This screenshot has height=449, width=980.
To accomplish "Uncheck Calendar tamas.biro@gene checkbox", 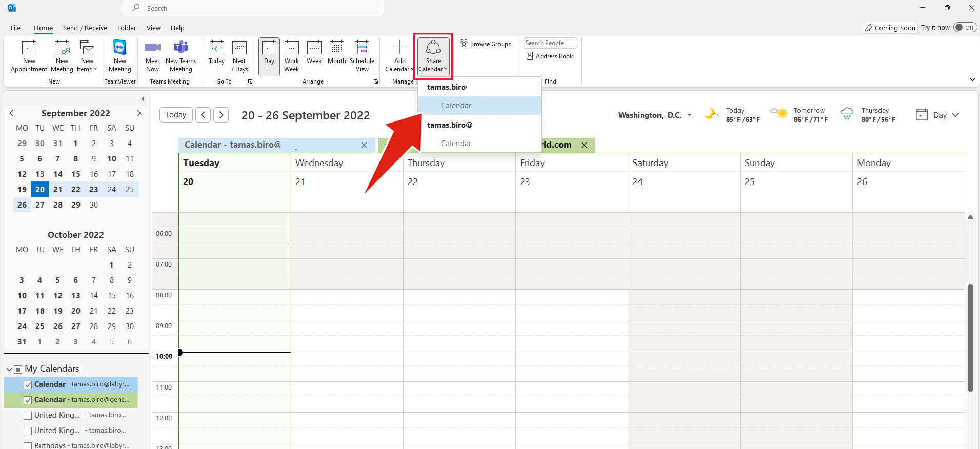I will pyautogui.click(x=28, y=400).
